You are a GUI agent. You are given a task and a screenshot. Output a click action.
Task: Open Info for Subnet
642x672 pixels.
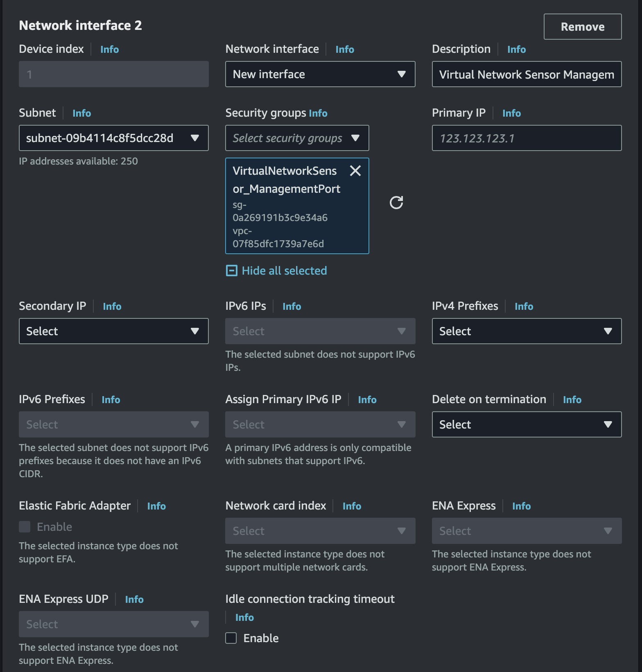coord(81,113)
